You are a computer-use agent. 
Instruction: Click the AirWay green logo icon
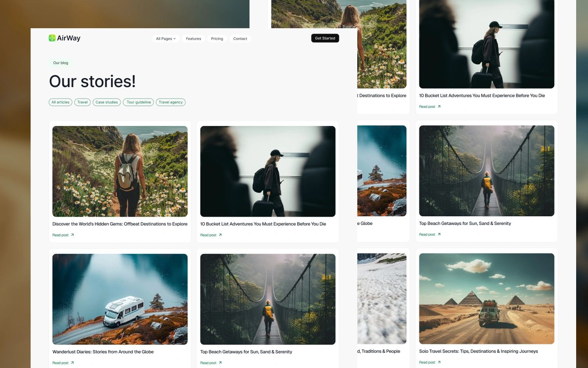pyautogui.click(x=52, y=38)
